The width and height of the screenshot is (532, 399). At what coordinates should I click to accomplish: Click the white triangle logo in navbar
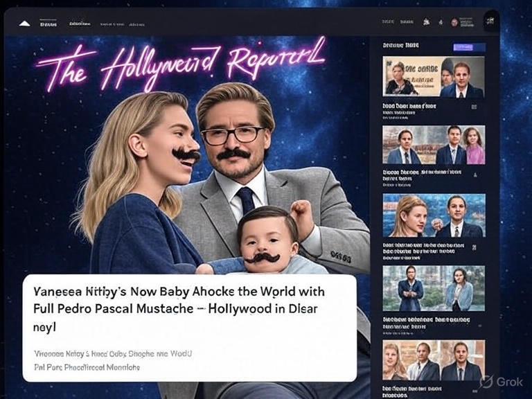(24, 24)
